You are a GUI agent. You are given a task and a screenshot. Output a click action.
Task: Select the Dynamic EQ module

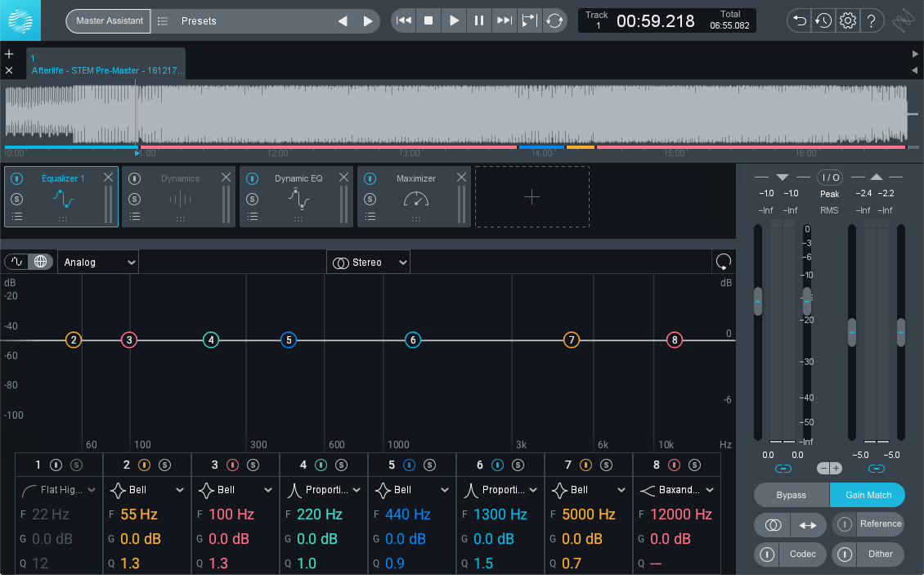297,196
